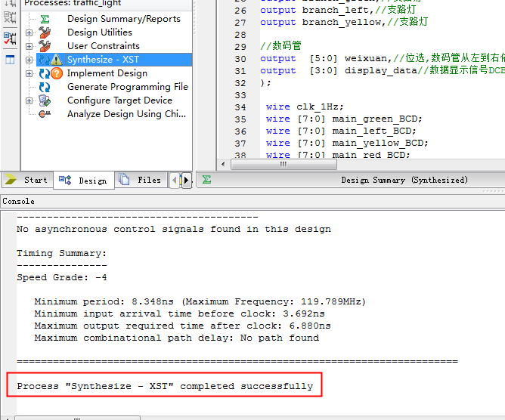Click the red-check hierarchy icon in left toolbar
This screenshot has height=420, width=505.
click(x=10, y=38)
